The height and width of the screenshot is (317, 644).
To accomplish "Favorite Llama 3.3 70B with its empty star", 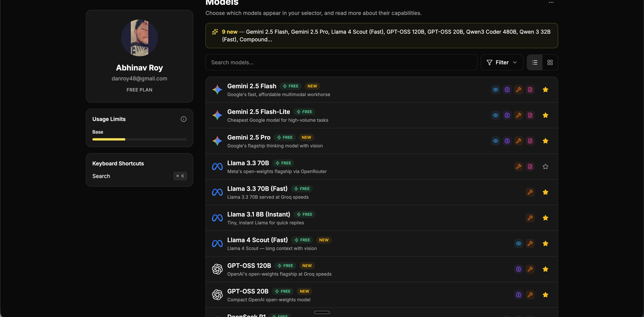I will (545, 167).
